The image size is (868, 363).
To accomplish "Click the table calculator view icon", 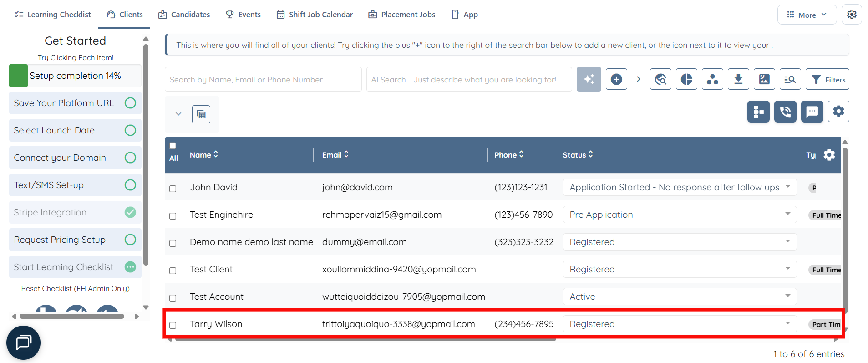I will (201, 114).
